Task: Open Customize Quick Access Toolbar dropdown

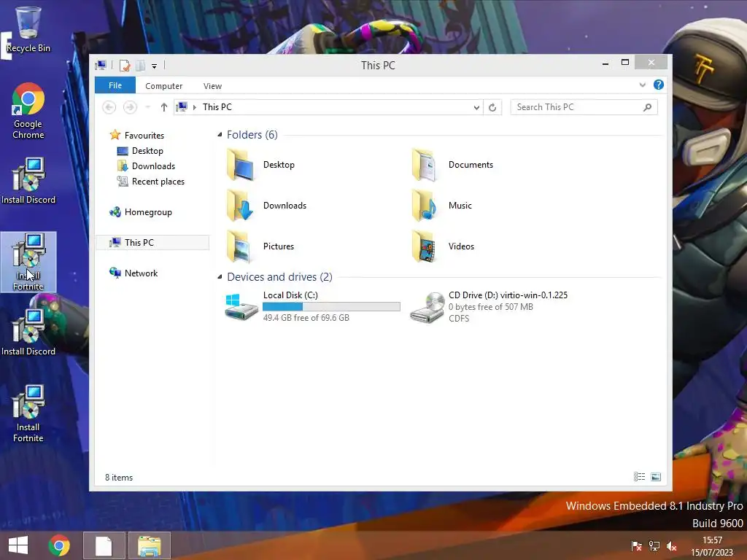Action: click(155, 66)
